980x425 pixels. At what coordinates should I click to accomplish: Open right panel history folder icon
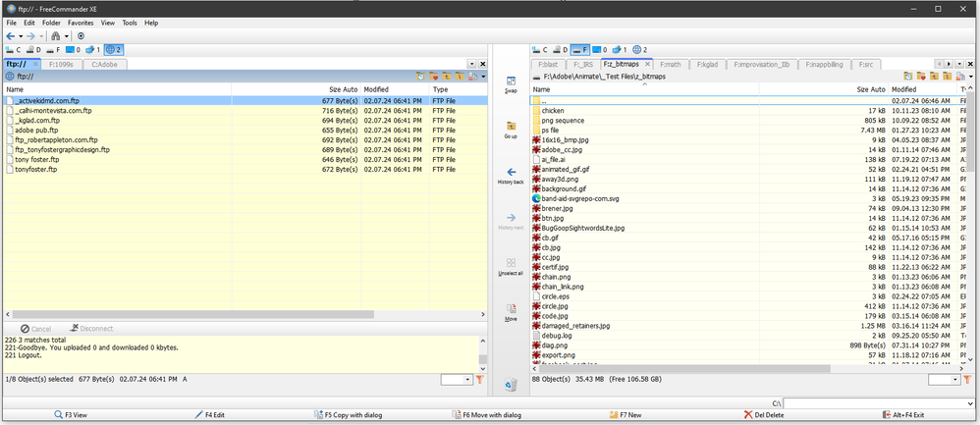click(x=907, y=77)
